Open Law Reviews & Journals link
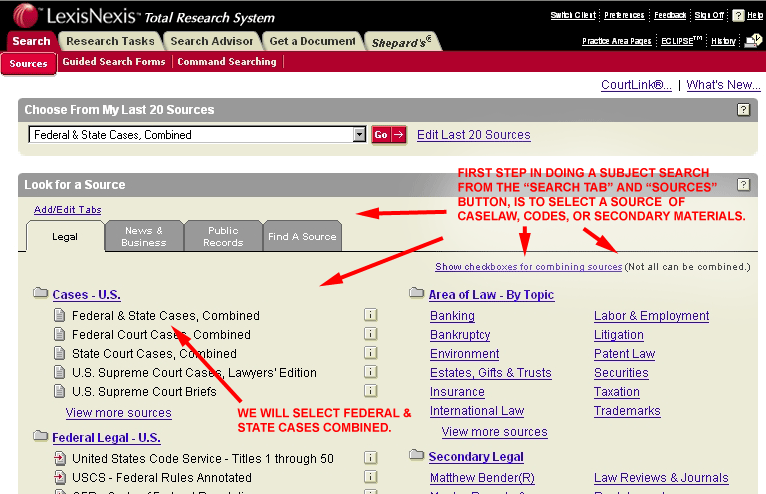Screen dimensions: 766x494 pos(661,478)
